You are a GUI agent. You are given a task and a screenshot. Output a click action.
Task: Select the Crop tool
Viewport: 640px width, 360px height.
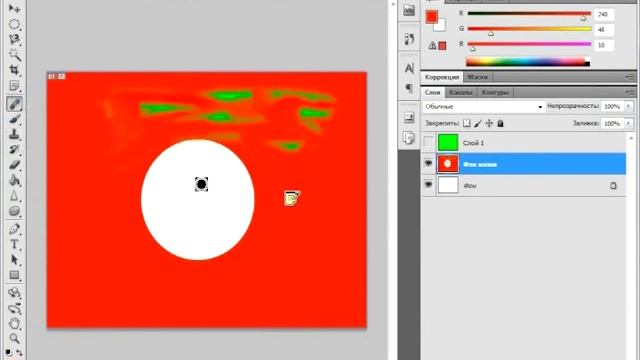click(14, 70)
